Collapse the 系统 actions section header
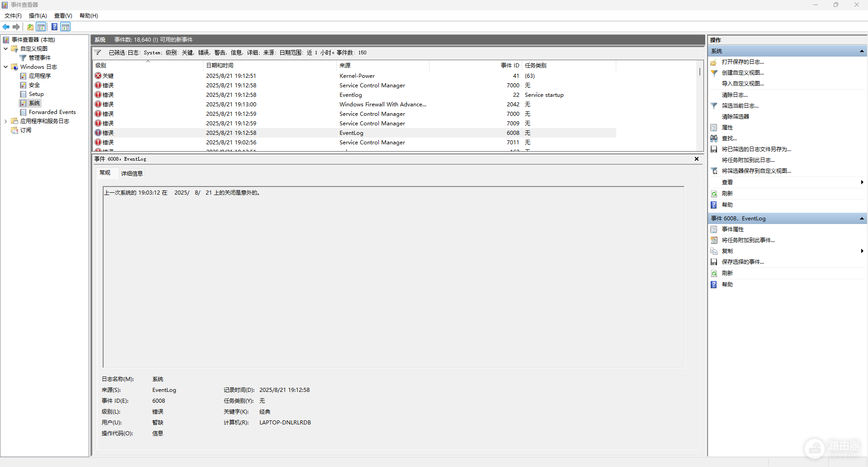Viewport: 868px width, 467px height. point(862,51)
